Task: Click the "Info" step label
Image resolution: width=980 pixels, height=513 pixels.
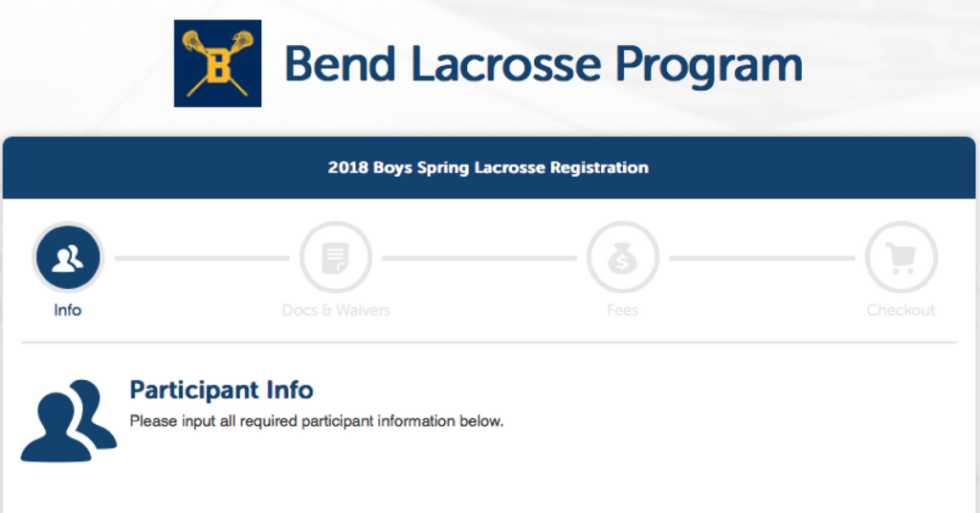Action: click(68, 310)
